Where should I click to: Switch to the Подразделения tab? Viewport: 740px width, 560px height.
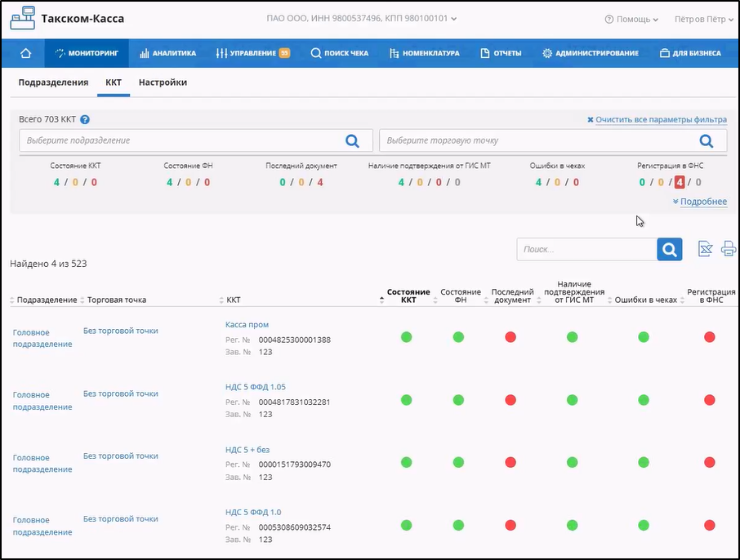53,82
